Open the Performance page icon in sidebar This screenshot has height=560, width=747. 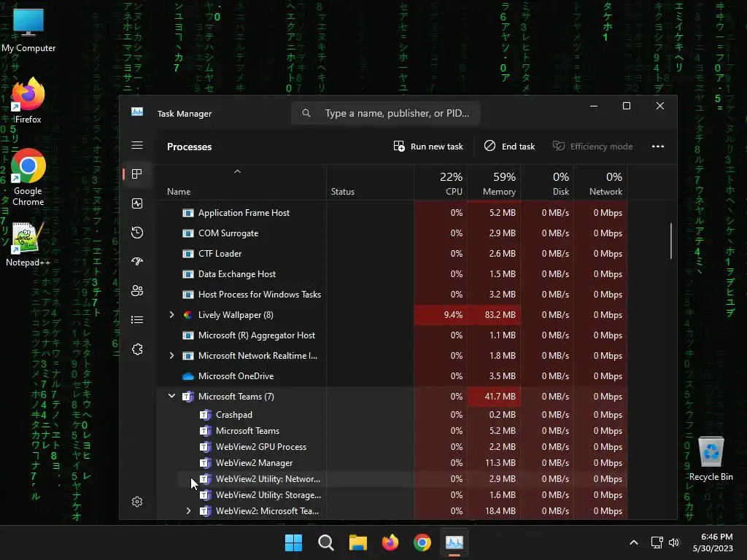137,203
